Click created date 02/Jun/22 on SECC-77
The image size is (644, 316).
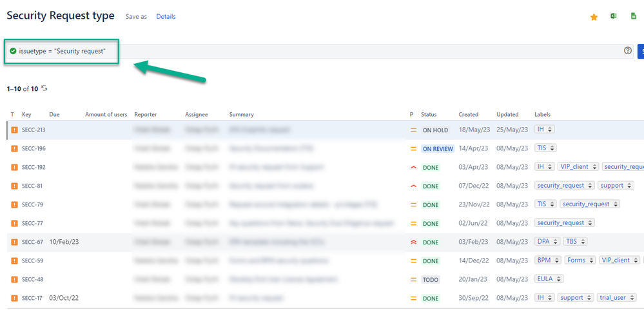pyautogui.click(x=473, y=224)
